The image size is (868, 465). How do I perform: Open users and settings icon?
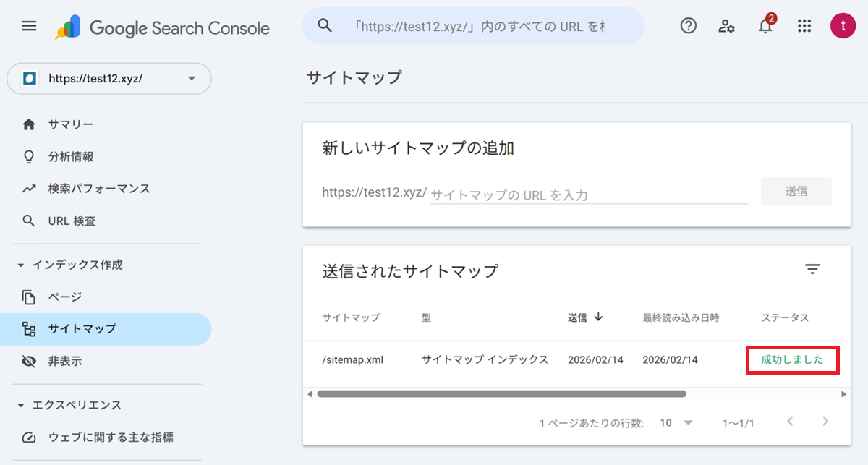click(x=727, y=27)
